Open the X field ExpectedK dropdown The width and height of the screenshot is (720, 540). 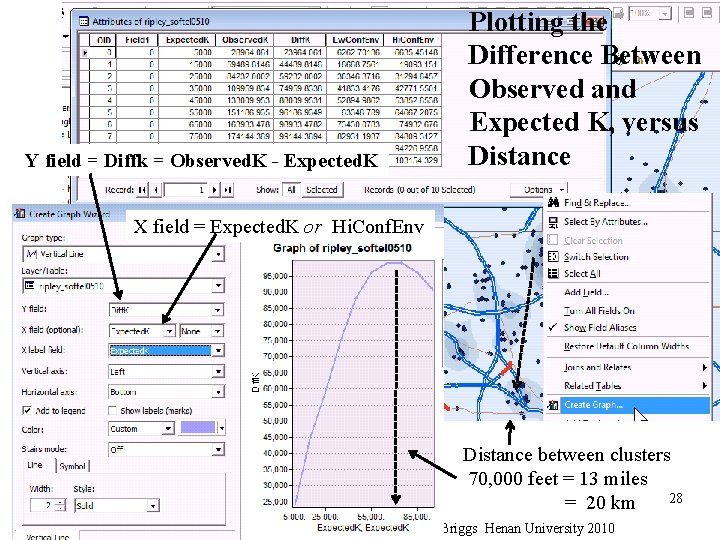(169, 331)
